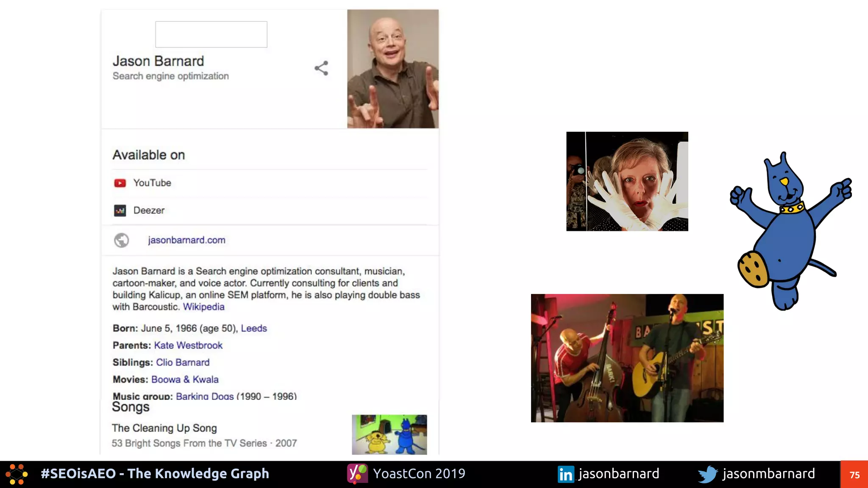Click the YouTube play icon
Viewport: 868px width, 488px height.
click(x=120, y=183)
